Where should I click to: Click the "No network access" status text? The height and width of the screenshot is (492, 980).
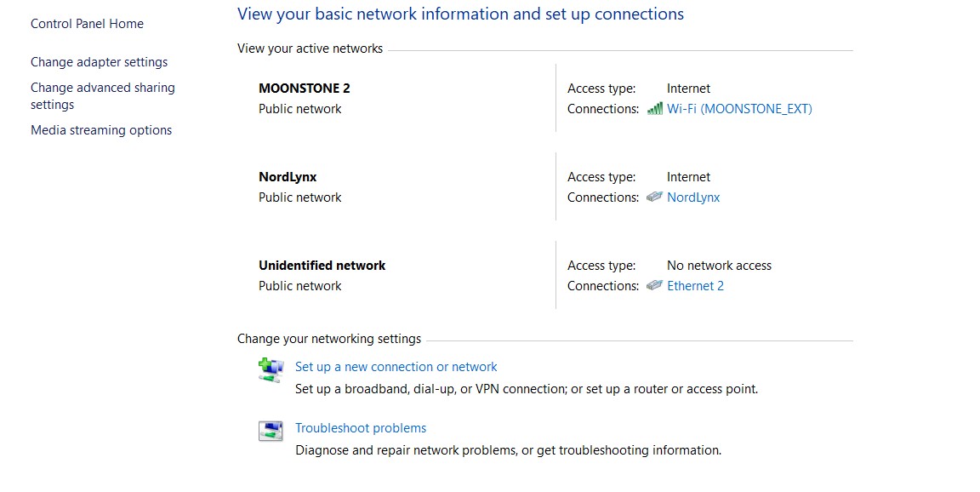(x=719, y=266)
